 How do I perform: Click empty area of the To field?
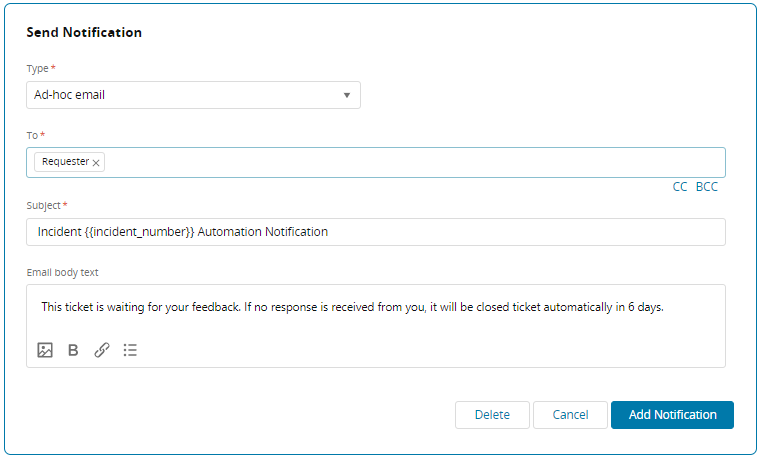point(400,162)
